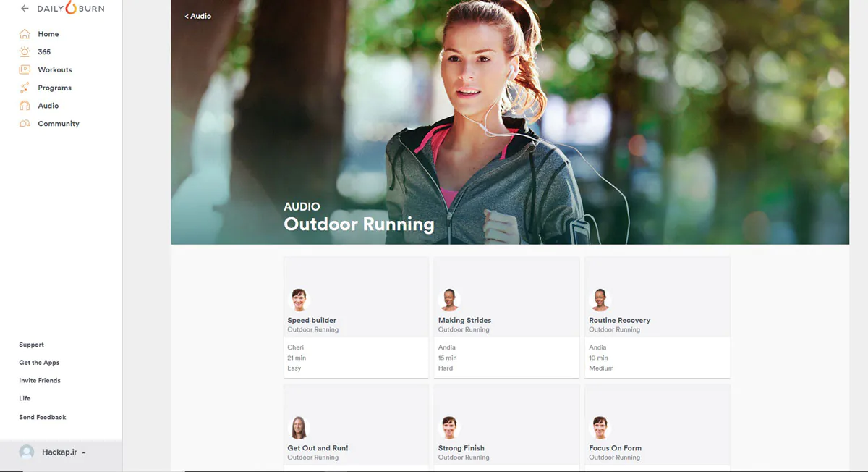Click Andia on the Routine Recovery card
The image size is (868, 472).
597,347
